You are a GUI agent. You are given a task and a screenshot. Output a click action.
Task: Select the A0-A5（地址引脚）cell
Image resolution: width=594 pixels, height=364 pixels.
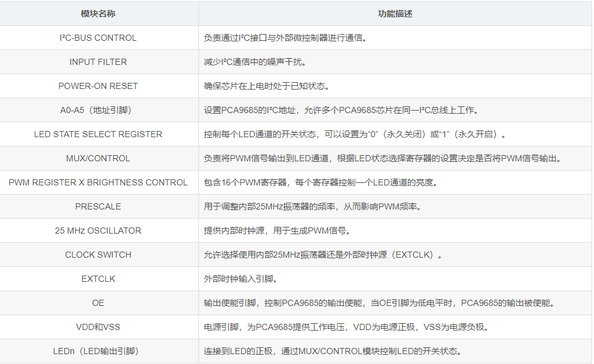pyautogui.click(x=98, y=110)
